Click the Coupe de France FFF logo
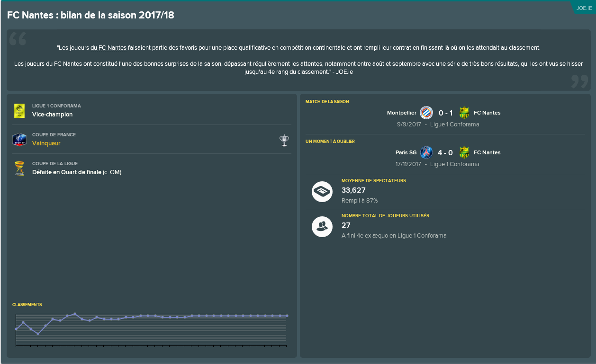Screen dimensions: 596x364 [19, 139]
